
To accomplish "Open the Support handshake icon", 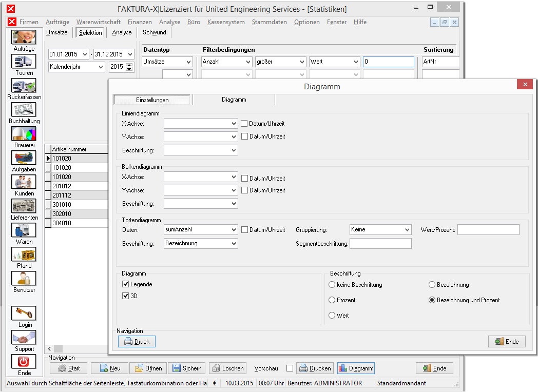I will click(24, 338).
